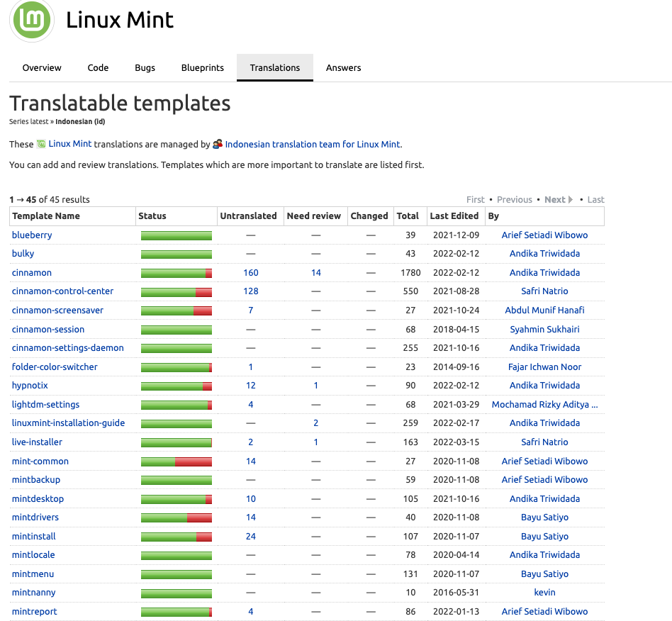Open the mintlocale template

pyautogui.click(x=33, y=554)
